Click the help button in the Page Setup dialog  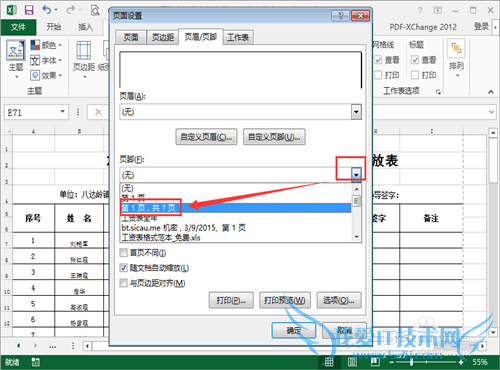click(340, 16)
